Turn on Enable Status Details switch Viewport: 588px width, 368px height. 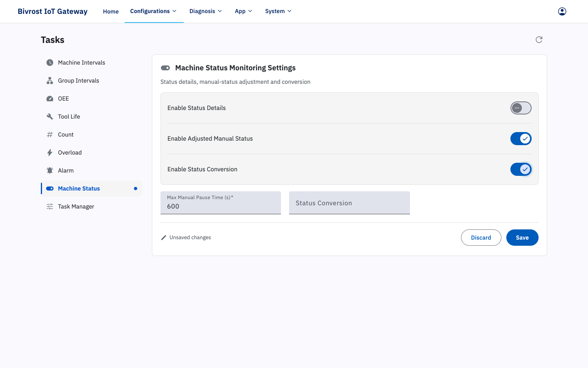(x=521, y=108)
